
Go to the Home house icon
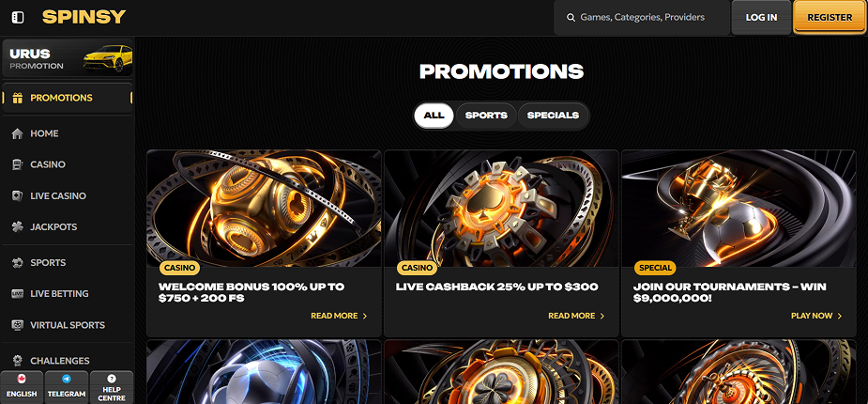[17, 133]
